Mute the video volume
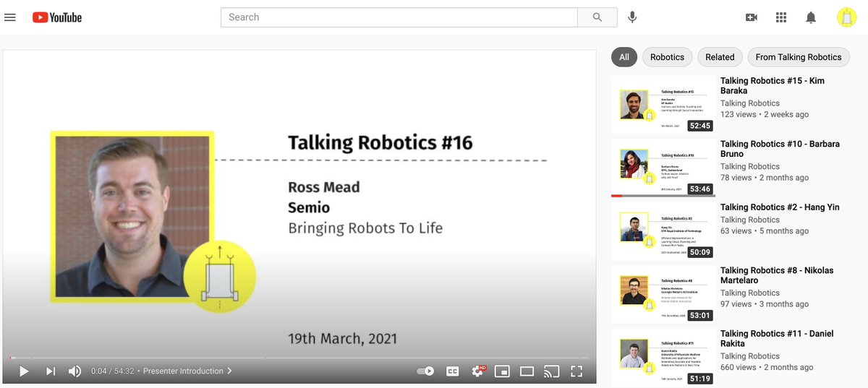The image size is (868, 388). point(75,371)
